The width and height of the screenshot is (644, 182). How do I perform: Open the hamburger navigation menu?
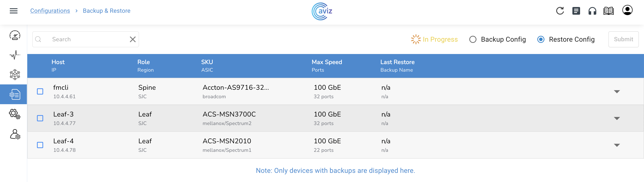pos(13,11)
